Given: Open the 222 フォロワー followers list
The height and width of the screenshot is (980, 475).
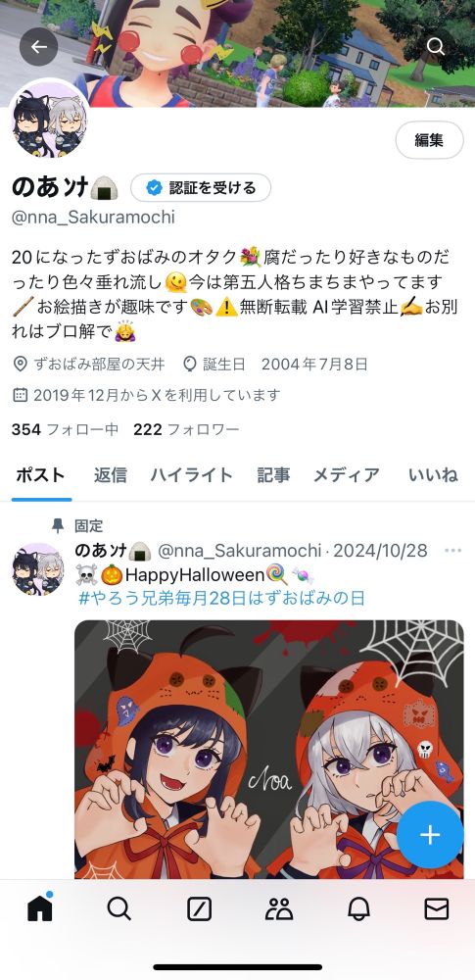Looking at the screenshot, I should point(186,429).
